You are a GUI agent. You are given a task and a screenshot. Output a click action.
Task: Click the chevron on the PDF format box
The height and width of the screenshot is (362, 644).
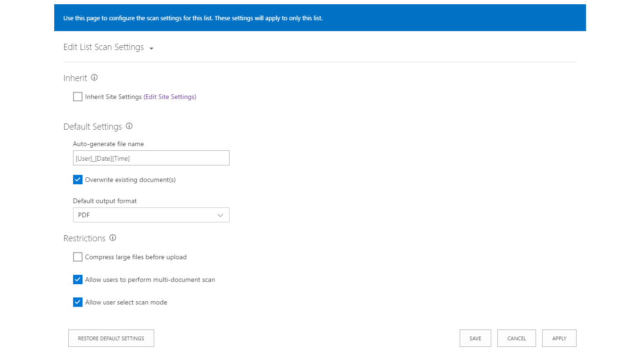point(220,215)
